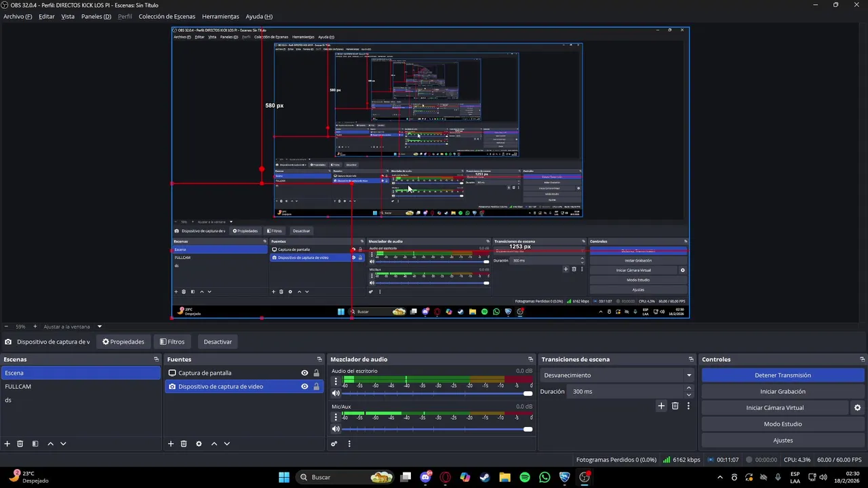
Task: Adjust Audio del escritorio volume slider
Action: 438,393
